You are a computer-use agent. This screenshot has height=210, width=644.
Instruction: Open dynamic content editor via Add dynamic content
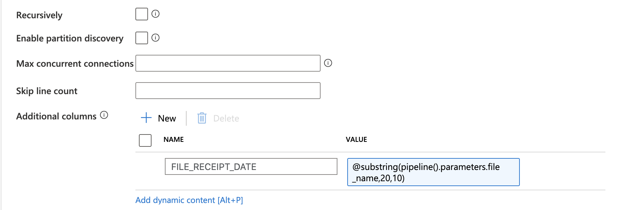[189, 200]
